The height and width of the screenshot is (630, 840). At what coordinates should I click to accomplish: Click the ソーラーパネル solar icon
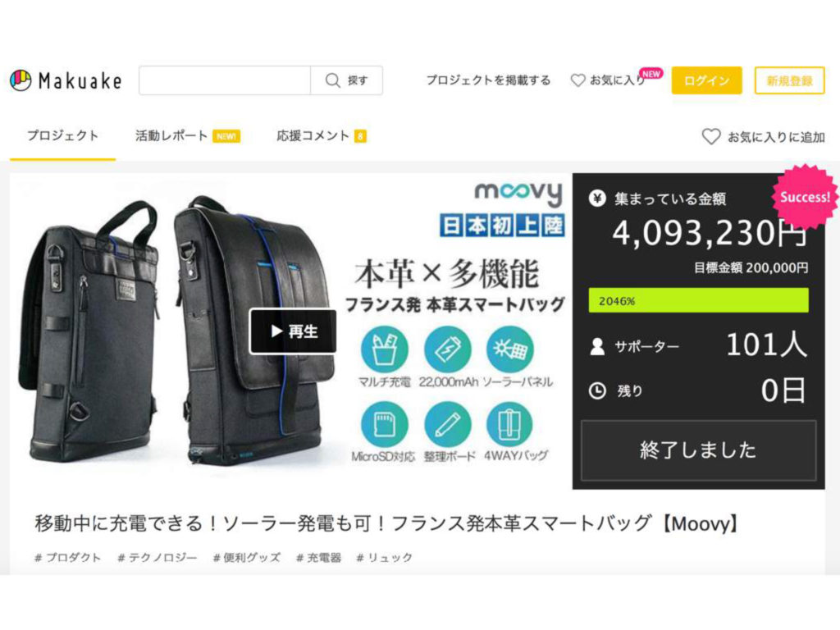tap(510, 349)
